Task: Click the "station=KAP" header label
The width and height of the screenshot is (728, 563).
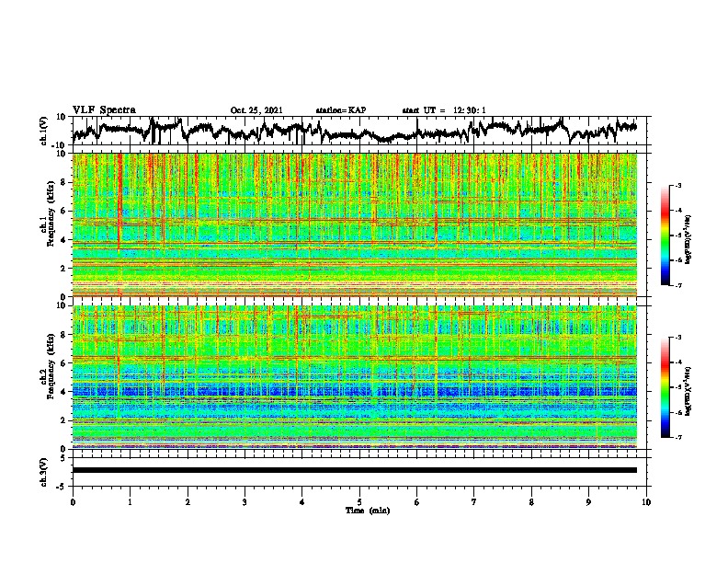Action: tap(341, 110)
